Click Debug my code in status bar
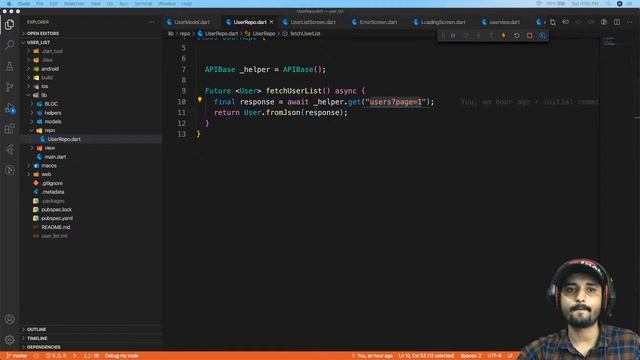This screenshot has height=360, width=640. pyautogui.click(x=121, y=356)
